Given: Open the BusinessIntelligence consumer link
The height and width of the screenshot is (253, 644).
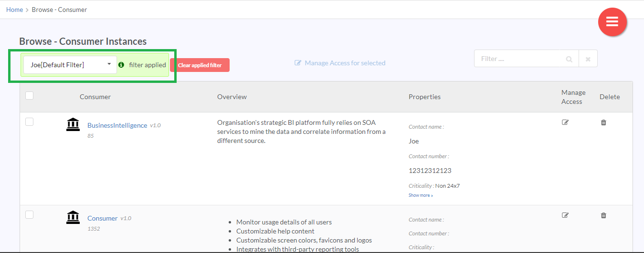Looking at the screenshot, I should click(117, 125).
